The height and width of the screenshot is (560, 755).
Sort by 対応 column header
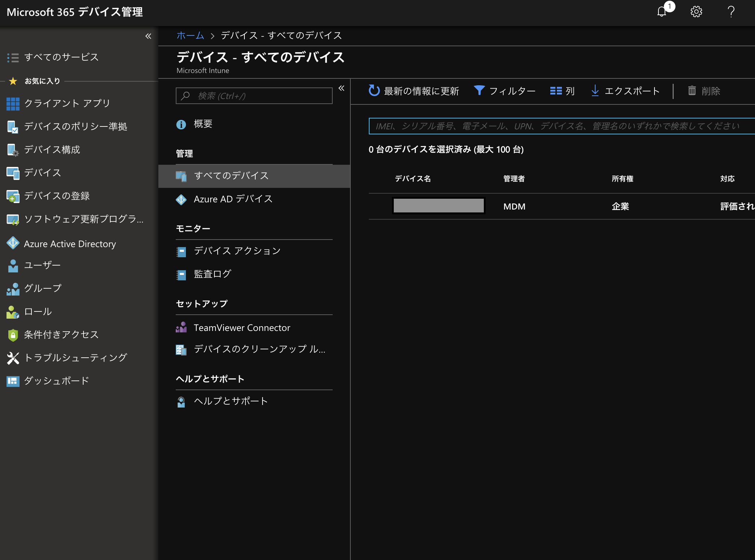[727, 178]
